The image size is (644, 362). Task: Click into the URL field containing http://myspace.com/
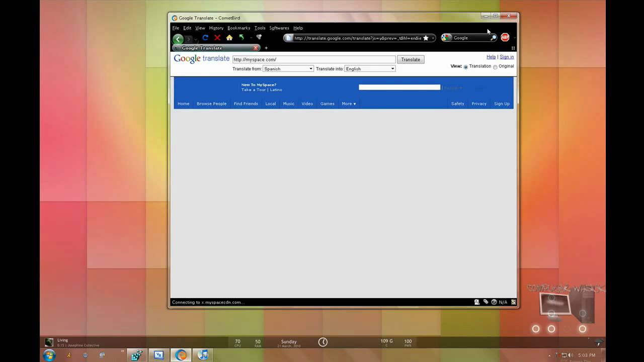point(314,59)
